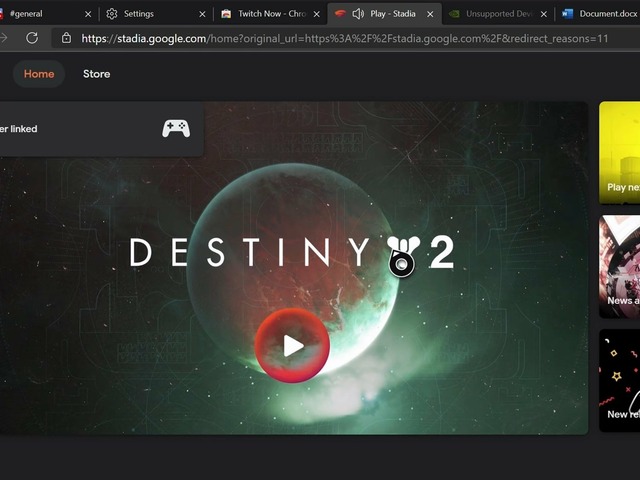Mute the Play - Stadia tab audio icon

point(358,14)
